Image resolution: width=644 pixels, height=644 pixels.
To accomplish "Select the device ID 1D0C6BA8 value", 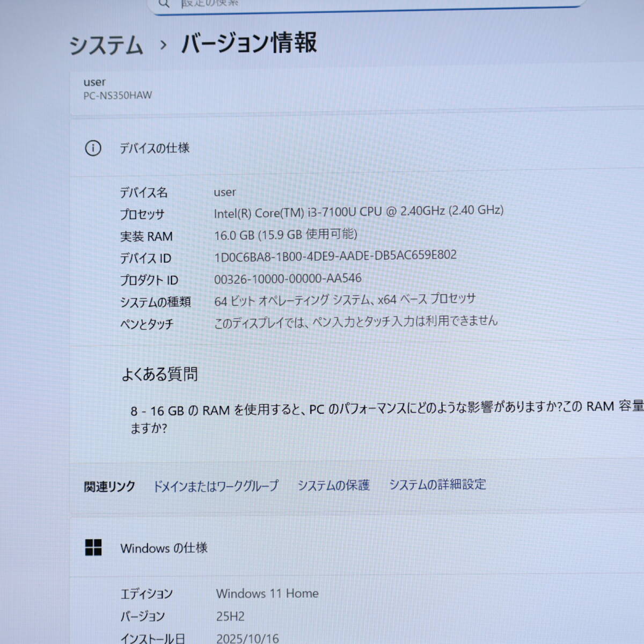I will pos(335,256).
